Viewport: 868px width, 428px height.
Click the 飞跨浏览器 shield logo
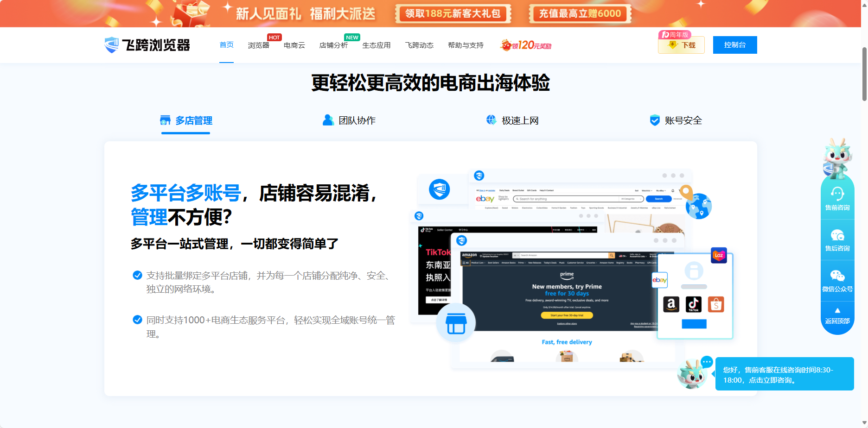[111, 45]
